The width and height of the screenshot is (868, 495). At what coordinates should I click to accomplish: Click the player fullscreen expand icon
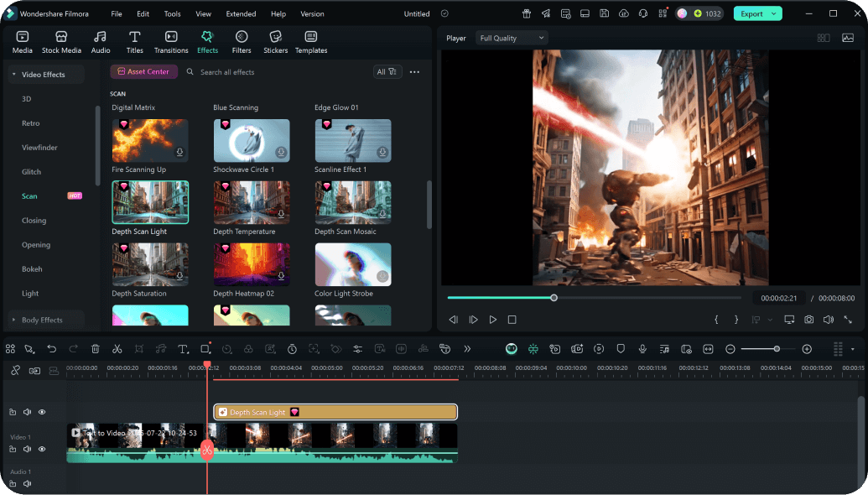pyautogui.click(x=848, y=320)
